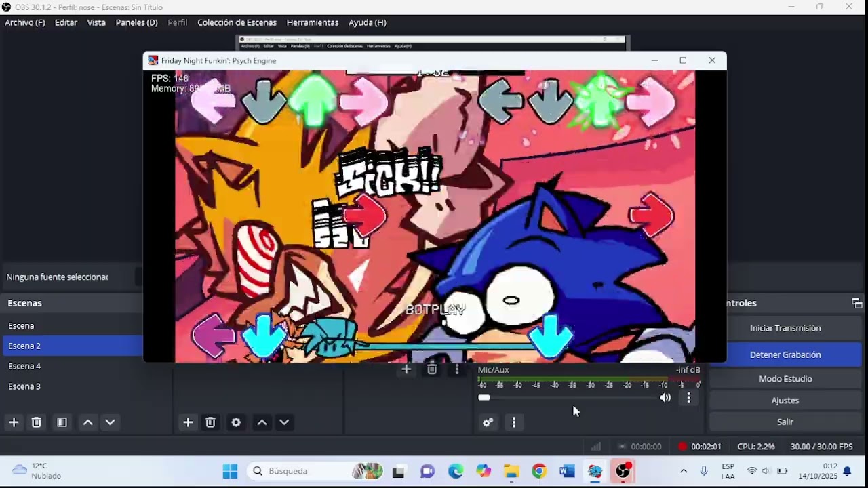Remove source with sources trash icon
Image resolution: width=868 pixels, height=488 pixels.
(x=210, y=422)
